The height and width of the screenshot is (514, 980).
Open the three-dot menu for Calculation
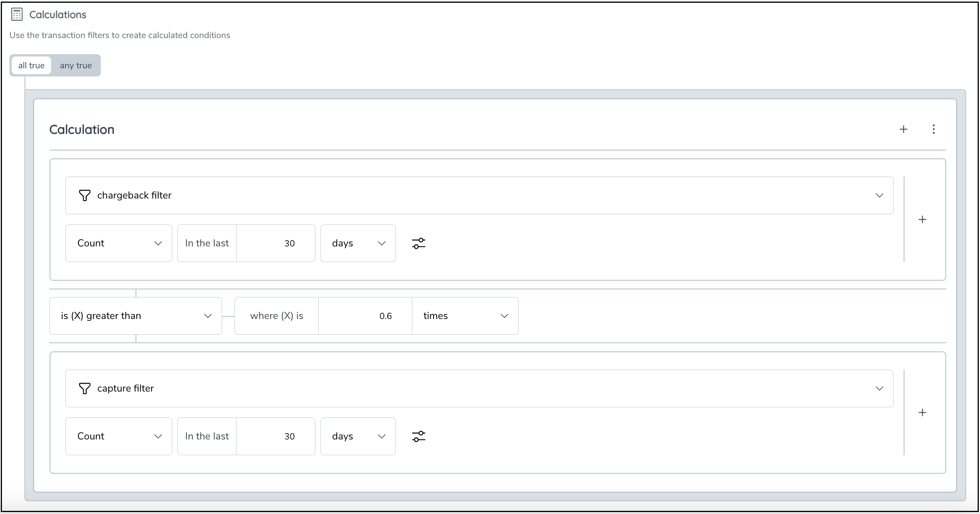933,129
